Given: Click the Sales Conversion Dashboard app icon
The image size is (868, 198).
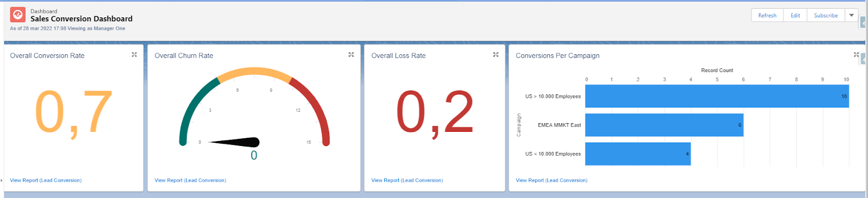Looking at the screenshot, I should (x=18, y=15).
